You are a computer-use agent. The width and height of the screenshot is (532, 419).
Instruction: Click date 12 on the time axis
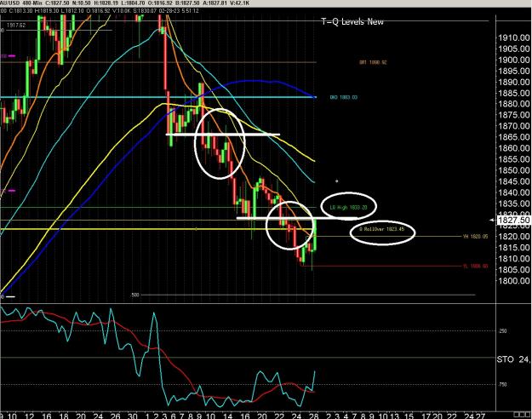[x=30, y=416]
